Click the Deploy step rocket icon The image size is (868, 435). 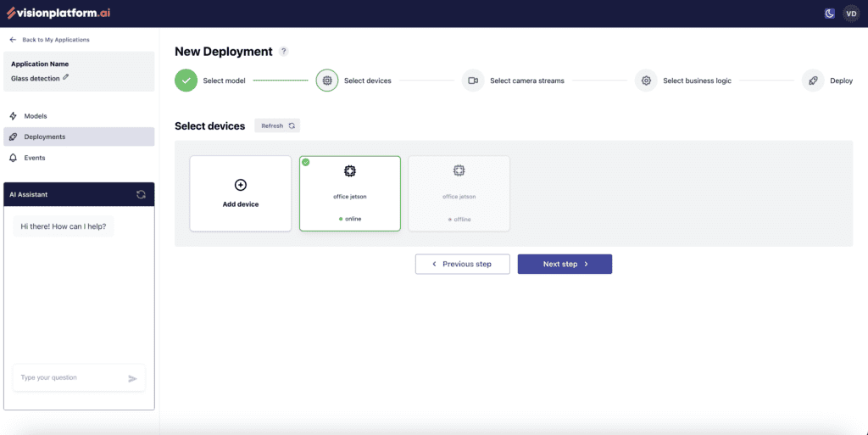[x=813, y=81]
